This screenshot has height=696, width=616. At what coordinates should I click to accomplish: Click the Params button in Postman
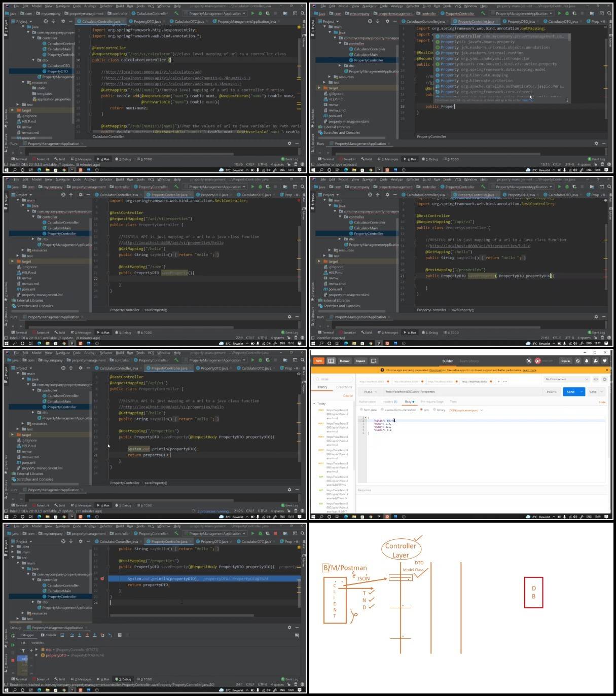[x=552, y=392]
